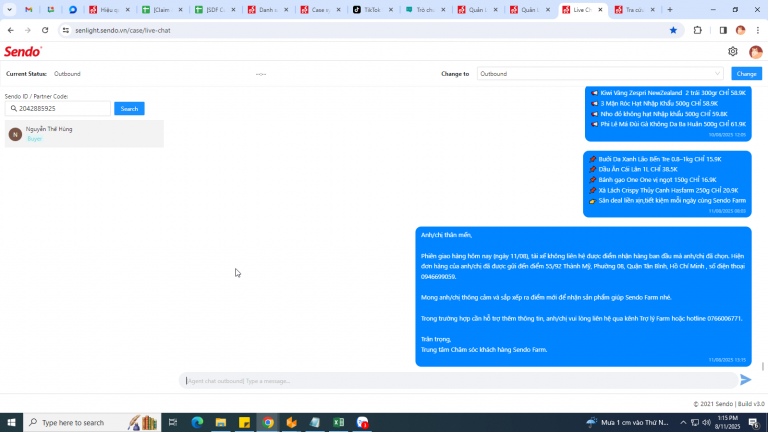The height and width of the screenshot is (432, 768).
Task: Click Windows taskbar search box
Action: click(x=92, y=422)
